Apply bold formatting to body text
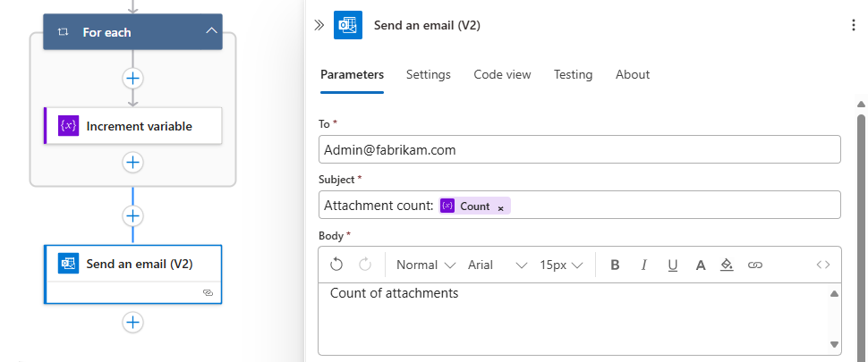Image resolution: width=868 pixels, height=362 pixels. (x=615, y=265)
